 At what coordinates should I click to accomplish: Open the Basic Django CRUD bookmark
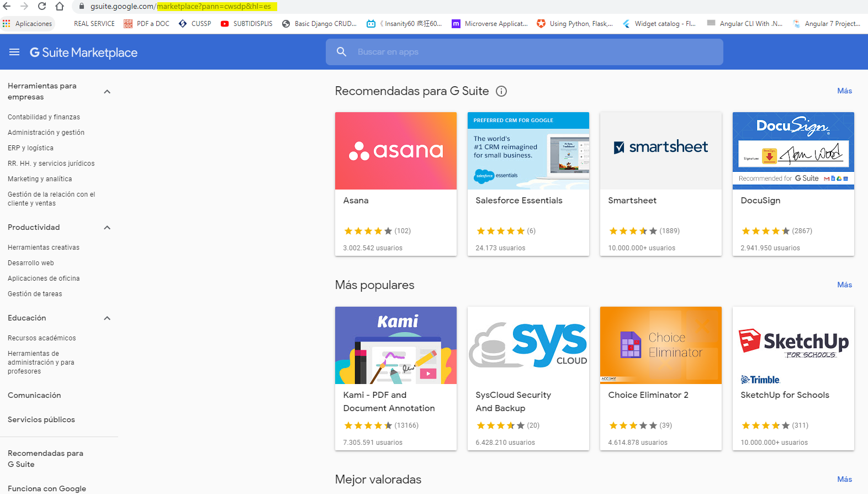[320, 24]
